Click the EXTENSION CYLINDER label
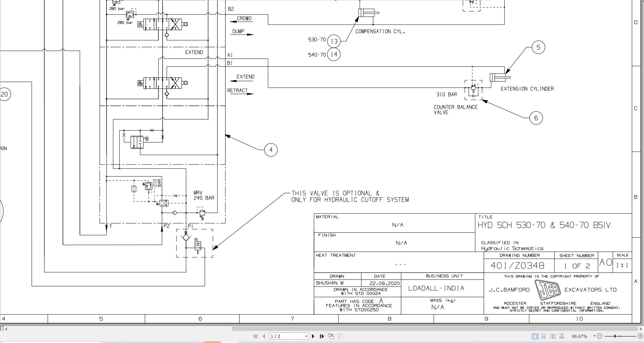 (x=527, y=89)
